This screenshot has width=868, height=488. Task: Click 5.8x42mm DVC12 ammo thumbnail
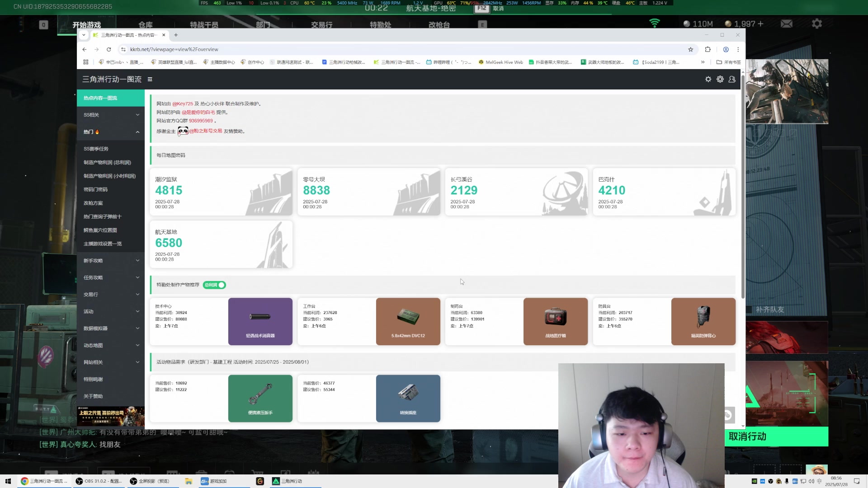(x=408, y=321)
